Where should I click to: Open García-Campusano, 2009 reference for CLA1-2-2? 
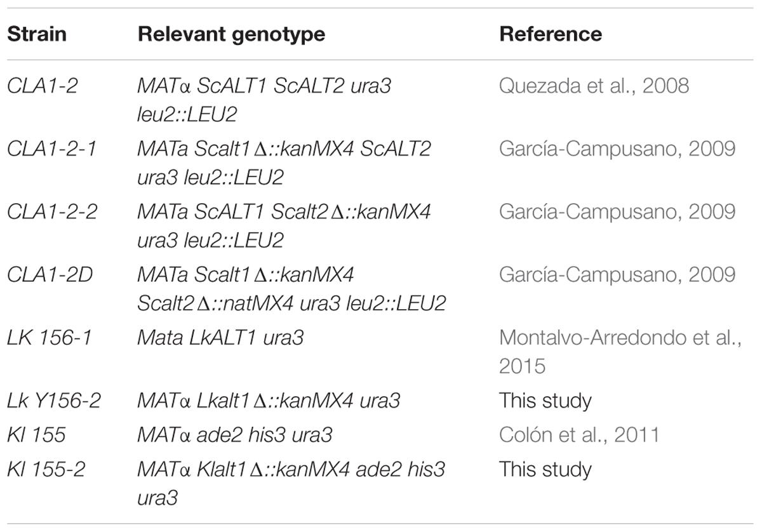click(x=617, y=212)
